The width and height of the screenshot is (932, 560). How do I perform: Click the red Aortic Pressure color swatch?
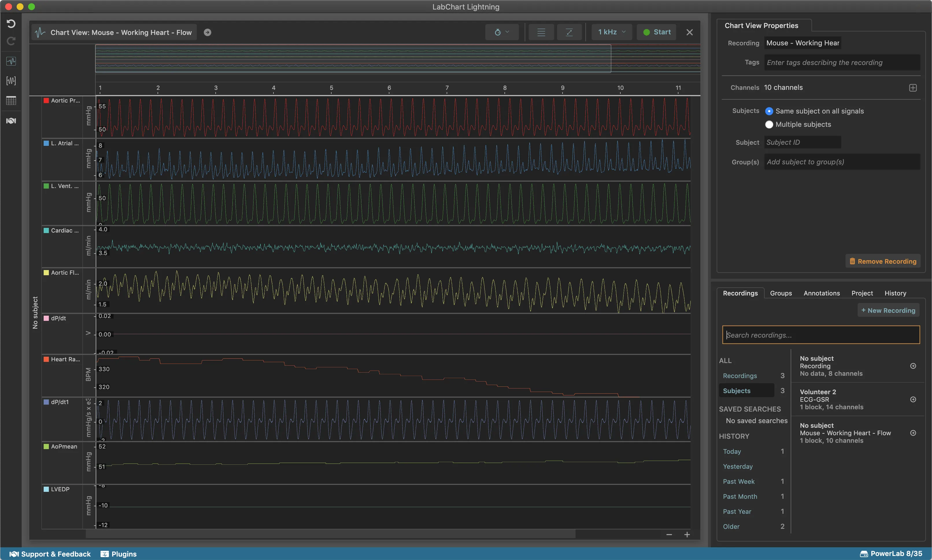pyautogui.click(x=46, y=101)
